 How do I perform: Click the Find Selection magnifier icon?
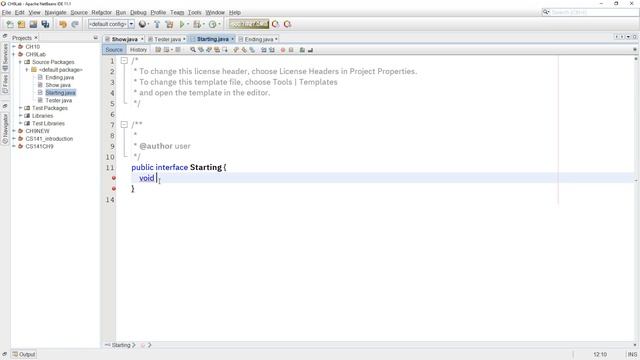pyautogui.click(x=193, y=50)
